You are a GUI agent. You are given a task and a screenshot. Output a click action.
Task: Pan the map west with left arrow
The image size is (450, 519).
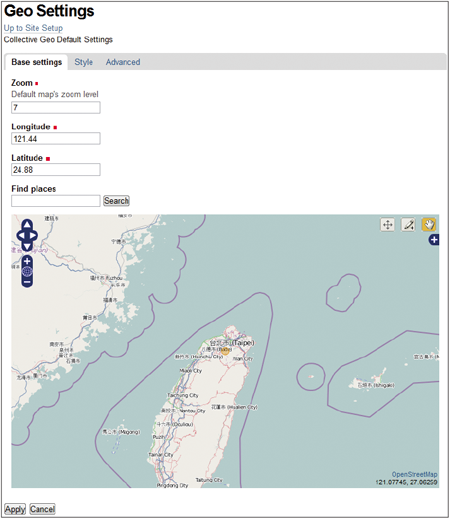21,236
